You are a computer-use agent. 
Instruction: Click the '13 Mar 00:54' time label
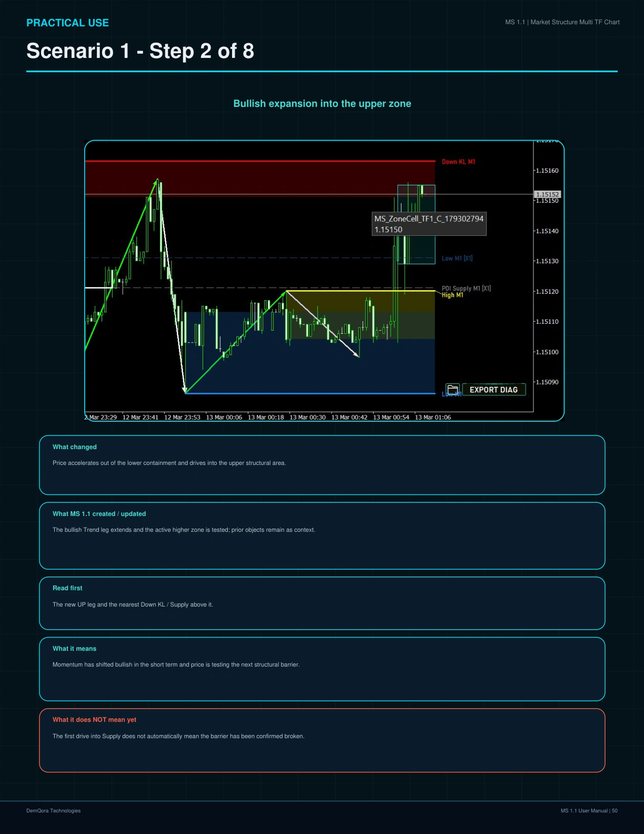(391, 418)
